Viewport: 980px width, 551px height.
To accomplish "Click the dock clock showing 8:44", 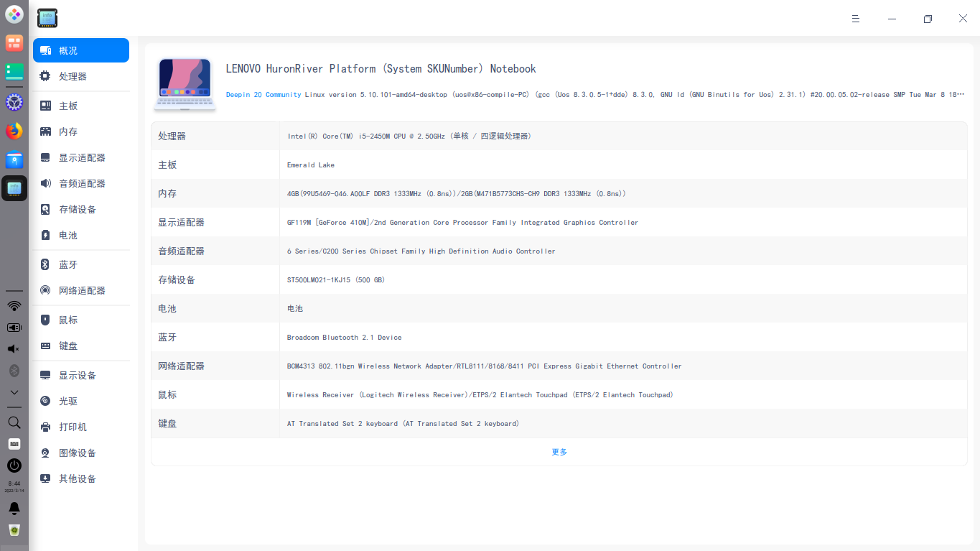I will click(14, 486).
